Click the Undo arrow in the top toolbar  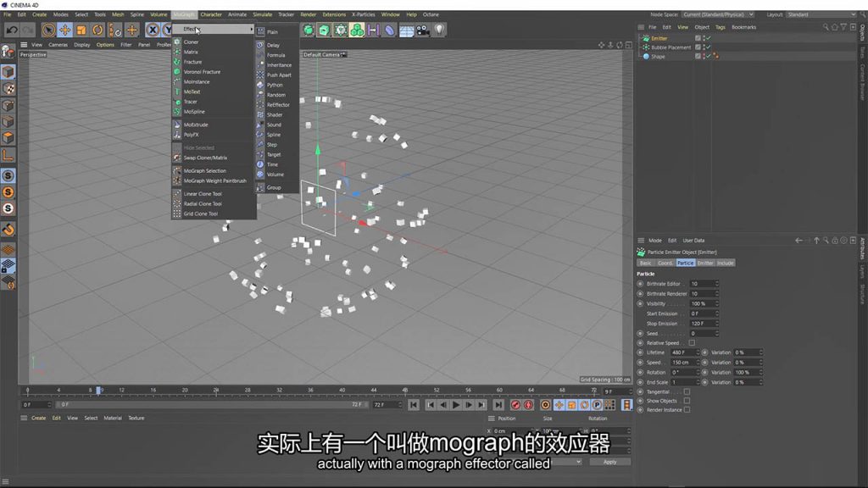coord(12,30)
